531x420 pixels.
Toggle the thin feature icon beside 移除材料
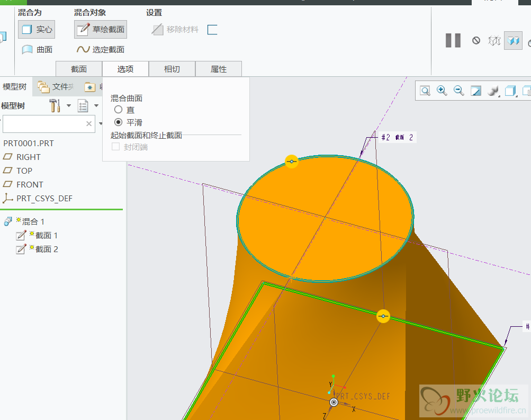tap(212, 30)
